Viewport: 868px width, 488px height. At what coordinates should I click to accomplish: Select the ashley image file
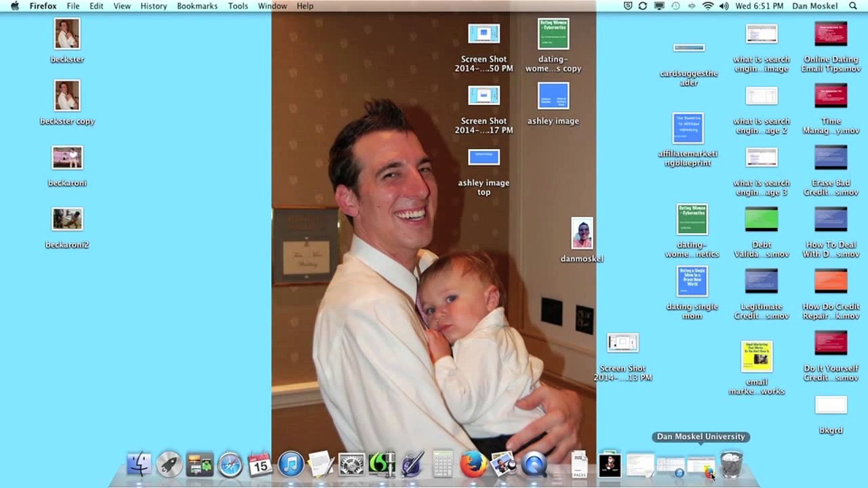(553, 96)
